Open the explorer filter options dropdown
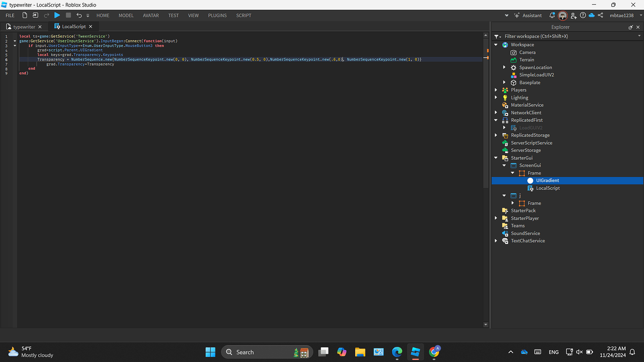This screenshot has width=644, height=362. tap(497, 36)
